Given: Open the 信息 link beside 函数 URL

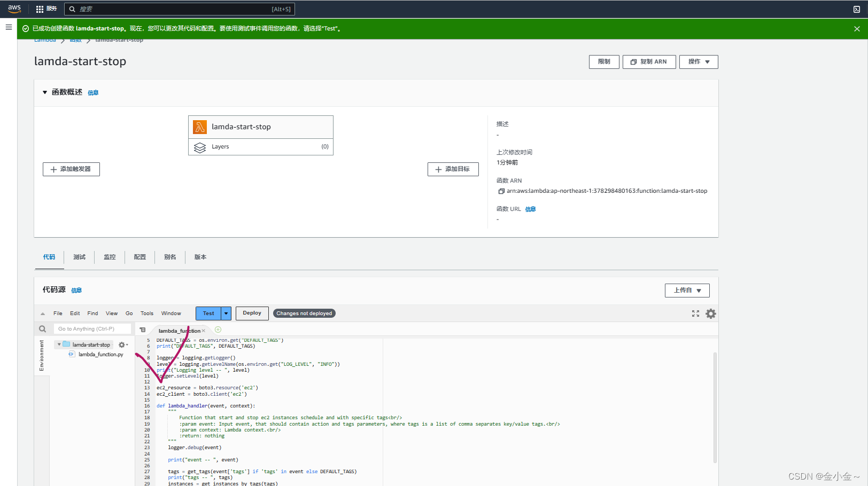Looking at the screenshot, I should coord(530,209).
